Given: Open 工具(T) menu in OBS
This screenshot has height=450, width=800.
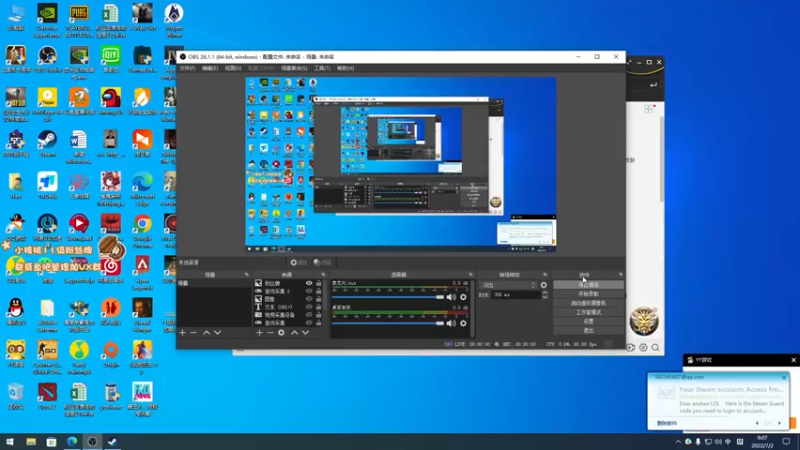Looking at the screenshot, I should click(x=322, y=68).
